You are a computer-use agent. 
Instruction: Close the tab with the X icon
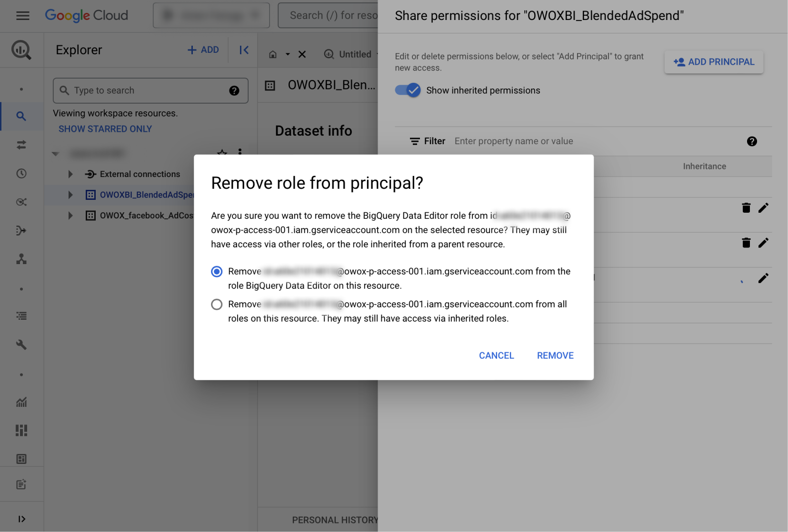pyautogui.click(x=302, y=54)
